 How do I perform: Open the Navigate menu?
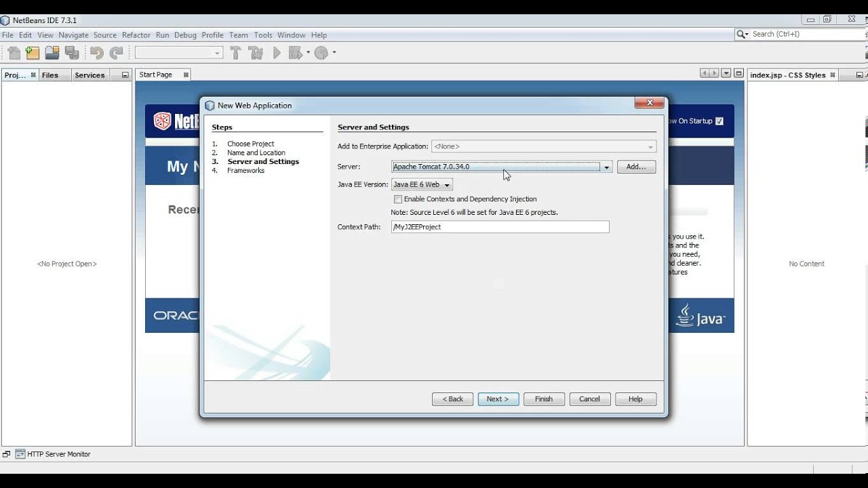pos(73,35)
